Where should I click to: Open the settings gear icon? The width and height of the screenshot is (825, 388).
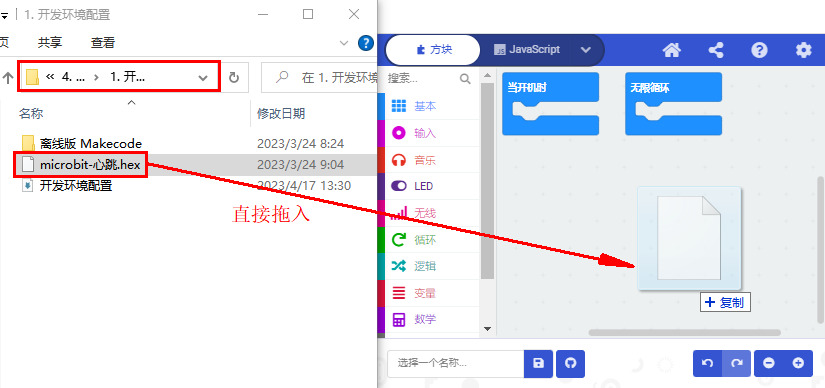click(x=803, y=51)
